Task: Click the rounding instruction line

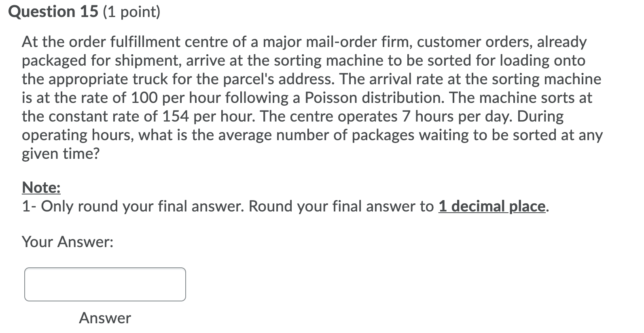Action: [283, 206]
